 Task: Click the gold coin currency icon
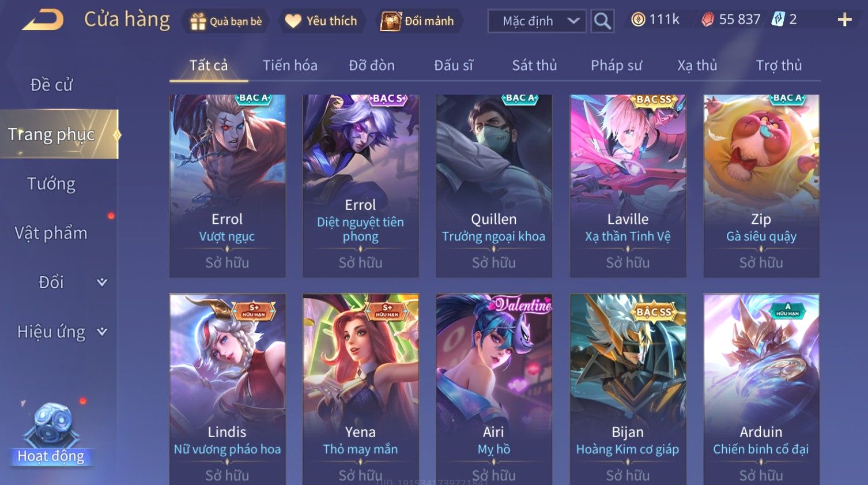coord(638,20)
